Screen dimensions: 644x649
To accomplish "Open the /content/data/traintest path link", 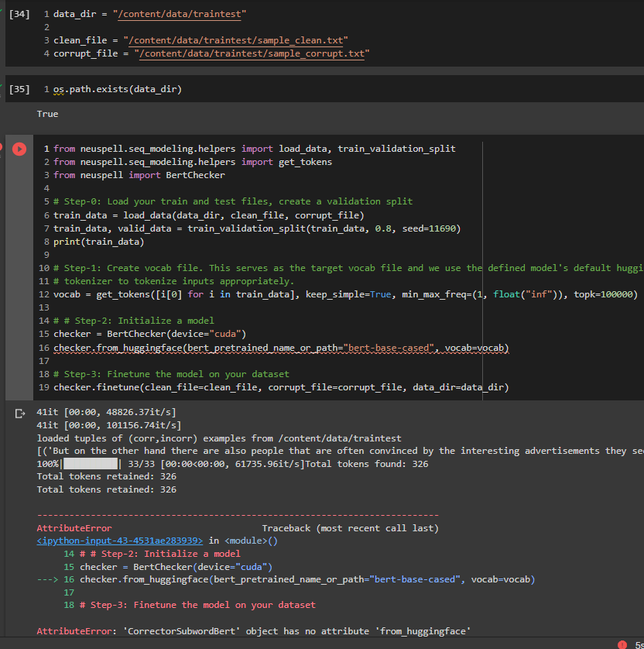I will click(x=180, y=14).
